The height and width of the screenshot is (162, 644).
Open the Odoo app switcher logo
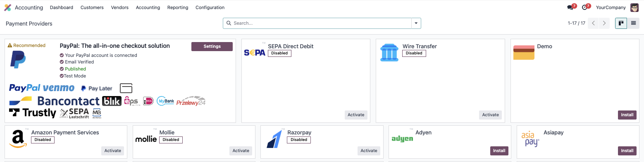pyautogui.click(x=7, y=7)
